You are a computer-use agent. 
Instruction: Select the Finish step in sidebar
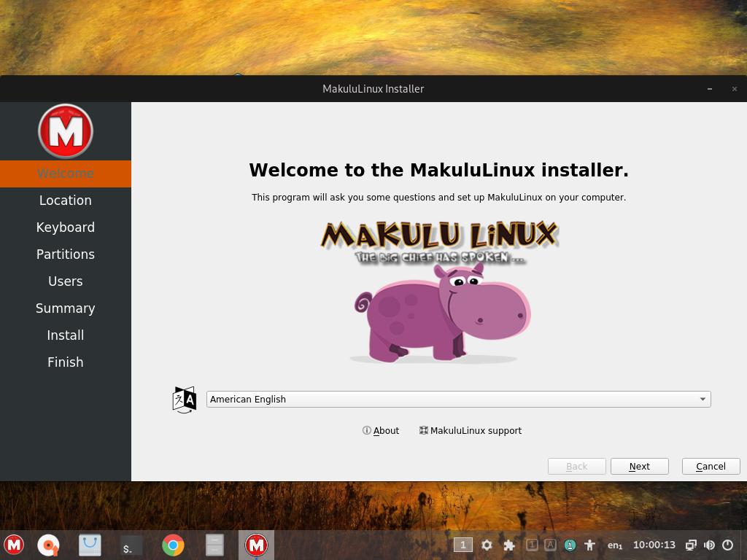tap(65, 362)
